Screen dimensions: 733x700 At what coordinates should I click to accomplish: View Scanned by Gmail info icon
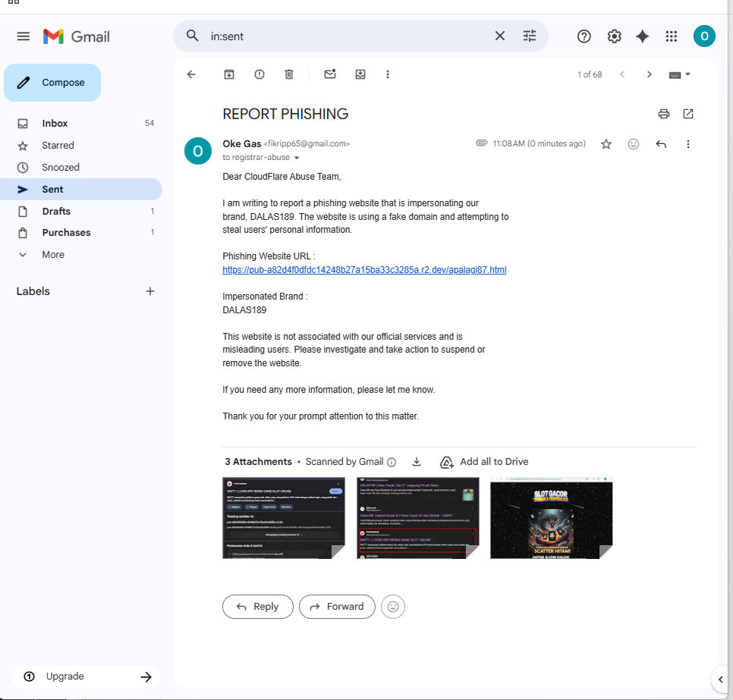(392, 462)
